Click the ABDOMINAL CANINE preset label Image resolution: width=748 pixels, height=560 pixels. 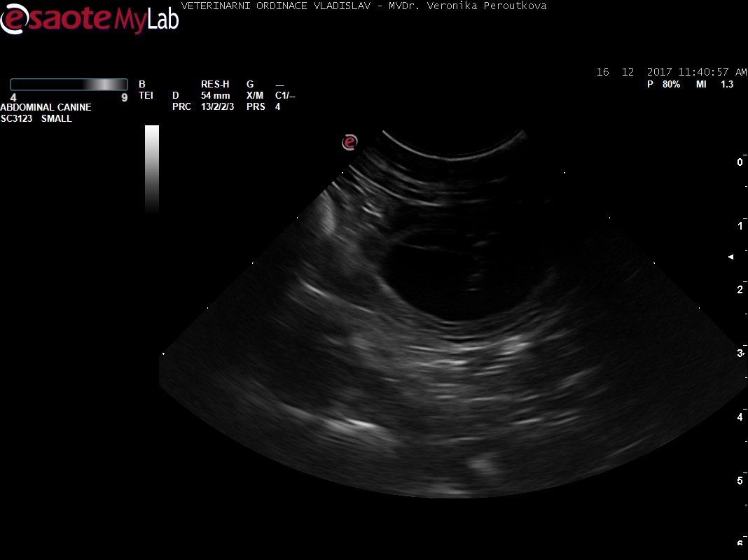[x=46, y=107]
